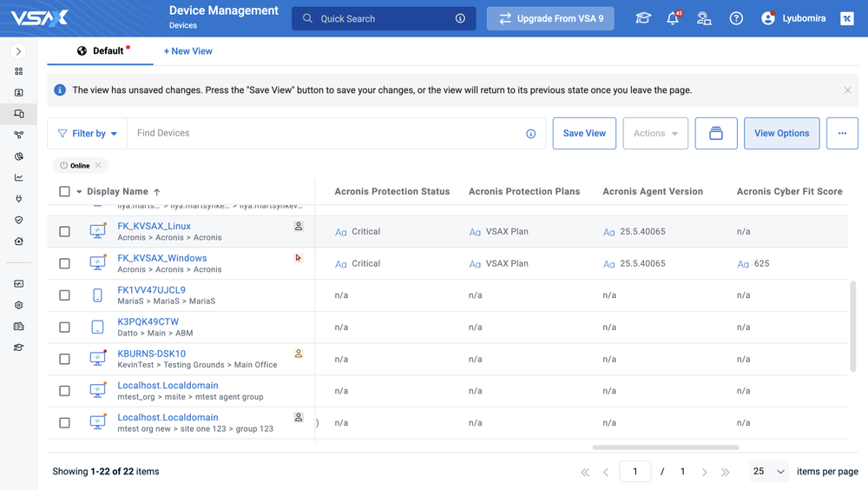Open the contact card icon in sidebar
This screenshot has width=868, height=490.
point(19,93)
